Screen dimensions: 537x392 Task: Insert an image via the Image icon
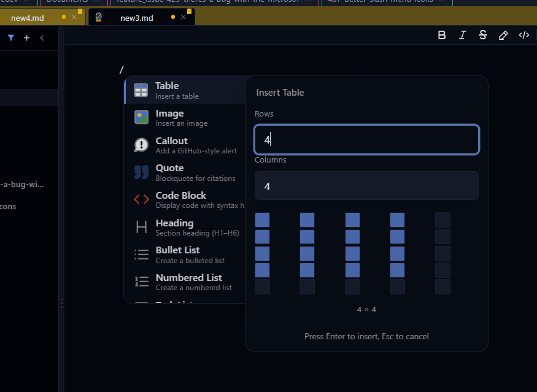(x=141, y=117)
